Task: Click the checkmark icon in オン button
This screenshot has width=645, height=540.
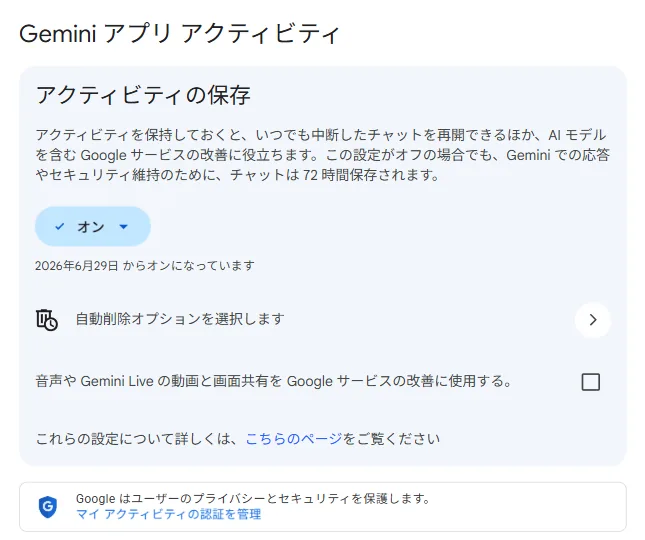Action: click(x=60, y=226)
